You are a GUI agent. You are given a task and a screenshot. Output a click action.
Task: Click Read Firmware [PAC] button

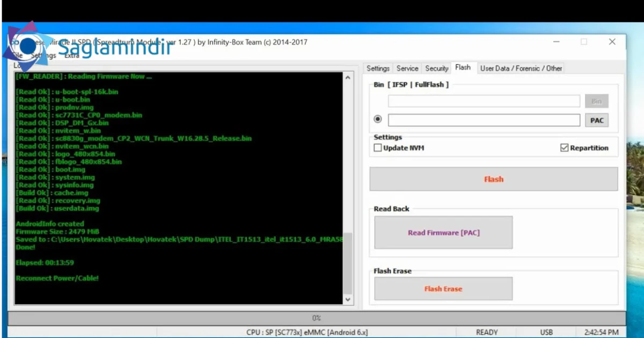(x=443, y=232)
